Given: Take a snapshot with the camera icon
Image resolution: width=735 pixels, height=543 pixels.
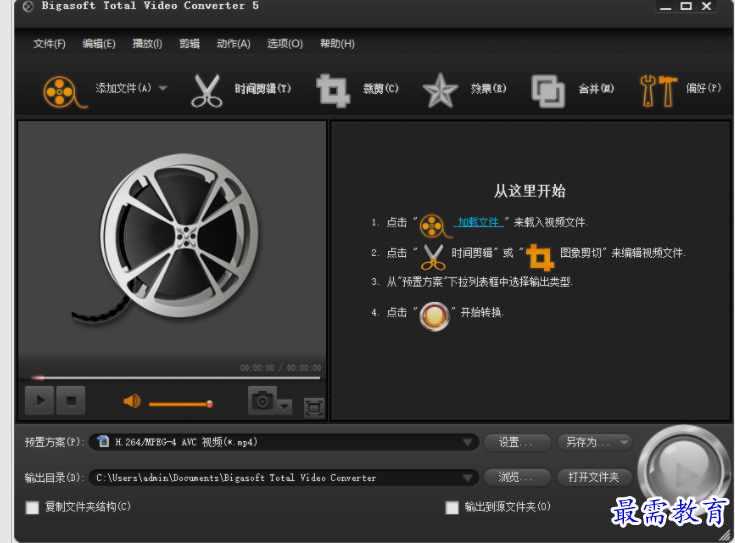Looking at the screenshot, I should [262, 401].
